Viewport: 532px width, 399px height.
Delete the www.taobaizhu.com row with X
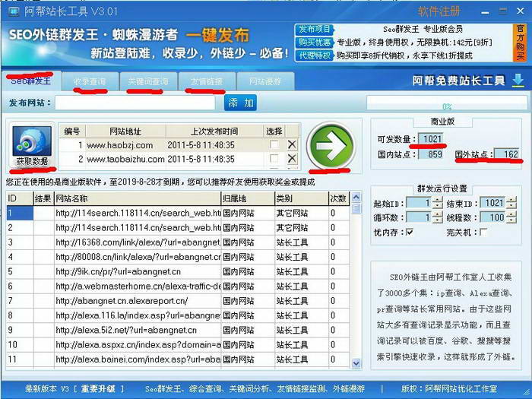[292, 159]
